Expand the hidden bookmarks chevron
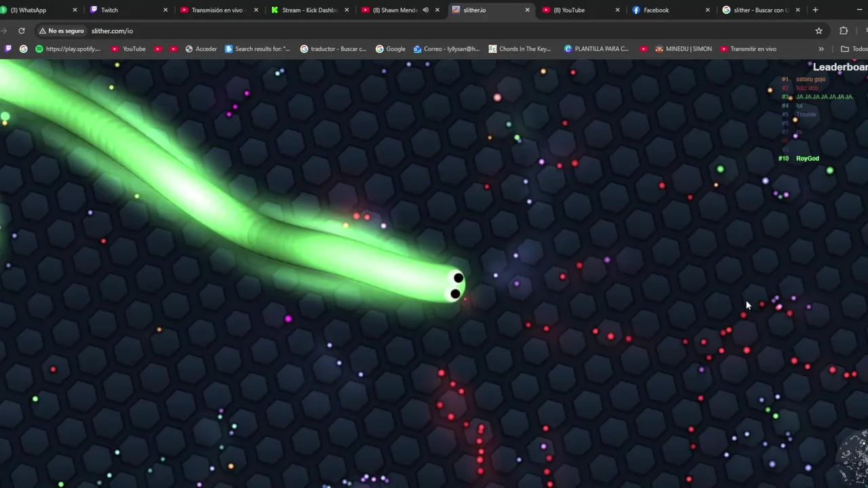 click(x=821, y=49)
